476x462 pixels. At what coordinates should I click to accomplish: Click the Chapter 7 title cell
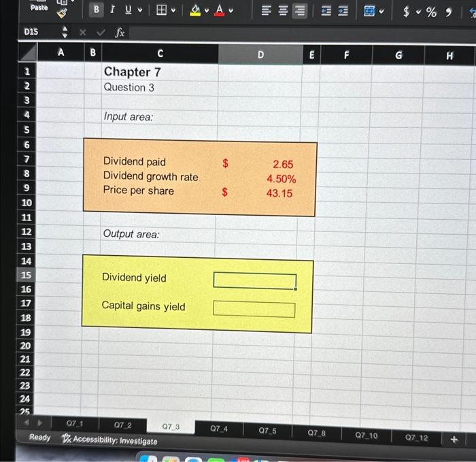(x=133, y=72)
